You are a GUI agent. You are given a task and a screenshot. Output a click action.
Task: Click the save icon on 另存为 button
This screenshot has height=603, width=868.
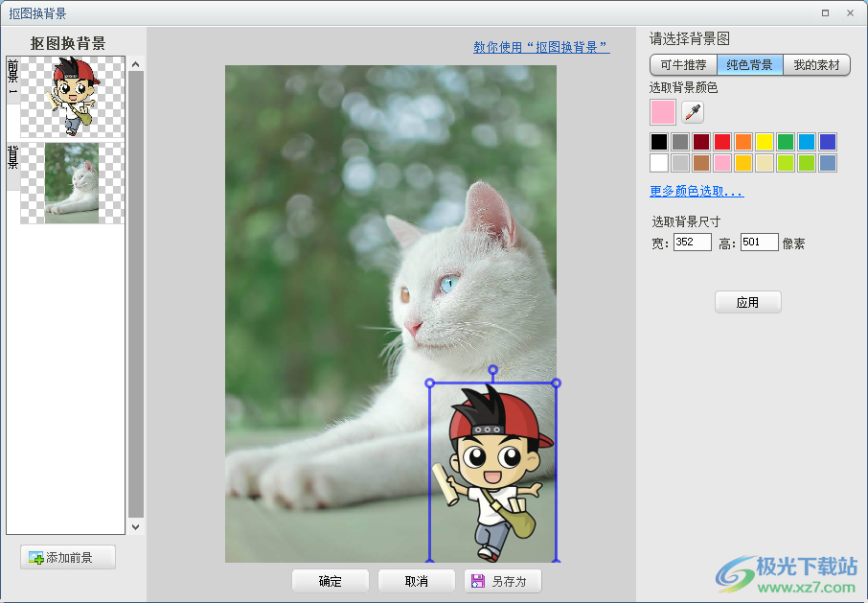(478, 581)
